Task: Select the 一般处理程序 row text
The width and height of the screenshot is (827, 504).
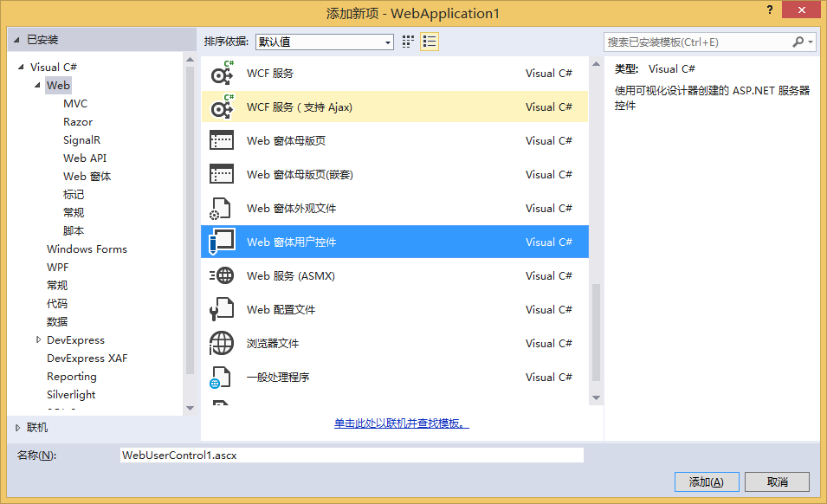Action: click(278, 377)
